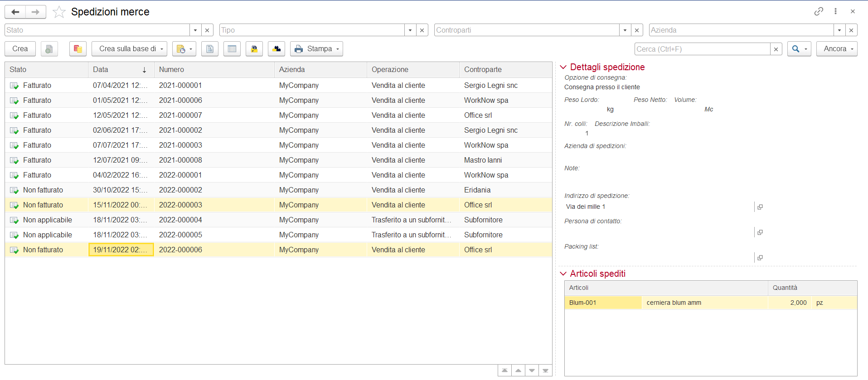This screenshot has height=380, width=868.
Task: Select shipment number 2021-000001
Action: pos(180,85)
